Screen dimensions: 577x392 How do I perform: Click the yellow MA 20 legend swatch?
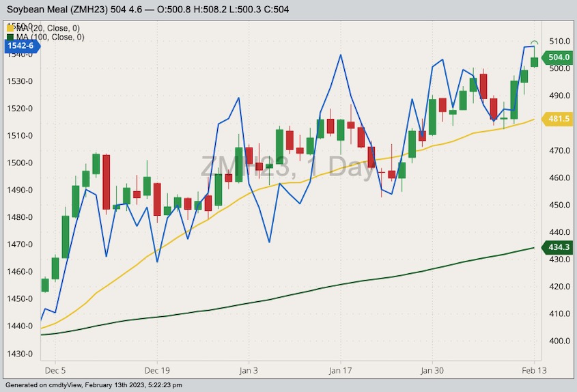(x=10, y=28)
